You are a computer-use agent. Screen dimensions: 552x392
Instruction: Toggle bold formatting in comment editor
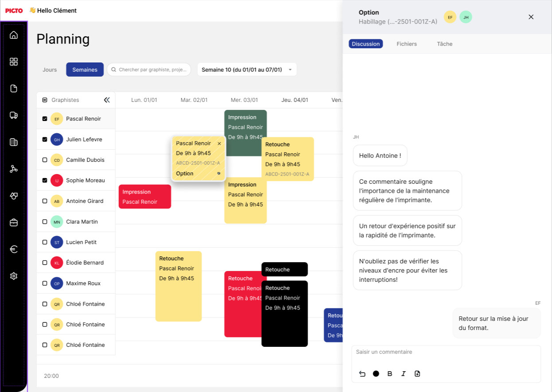390,374
